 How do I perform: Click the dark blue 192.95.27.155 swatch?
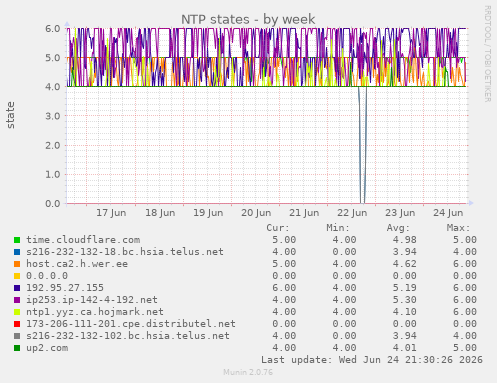[17, 288]
